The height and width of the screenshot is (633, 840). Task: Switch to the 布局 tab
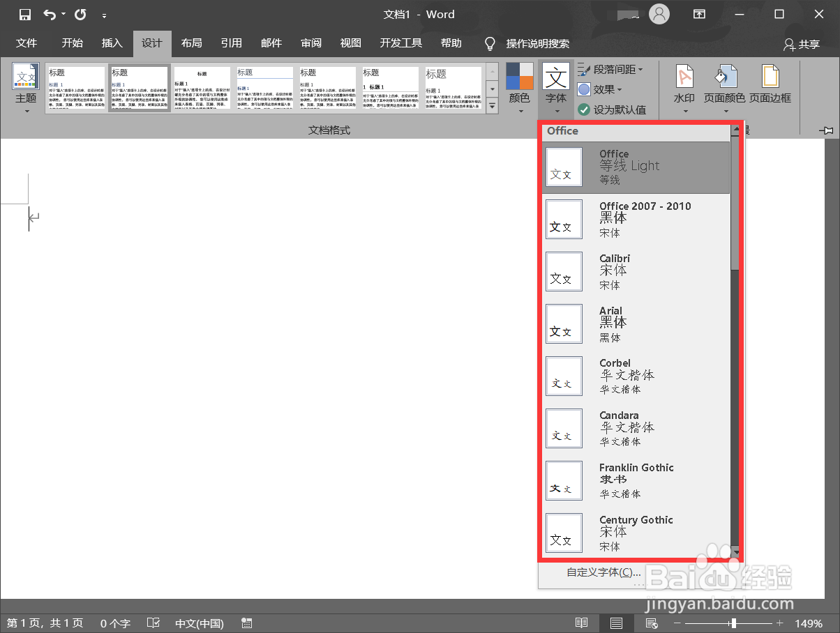point(192,43)
